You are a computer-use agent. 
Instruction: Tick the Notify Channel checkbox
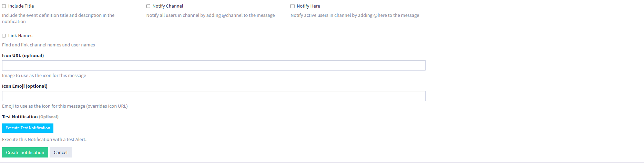[148, 6]
